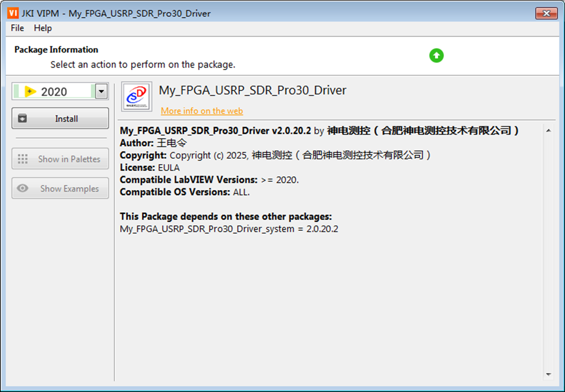Click the VI app icon in title bar

pos(13,13)
